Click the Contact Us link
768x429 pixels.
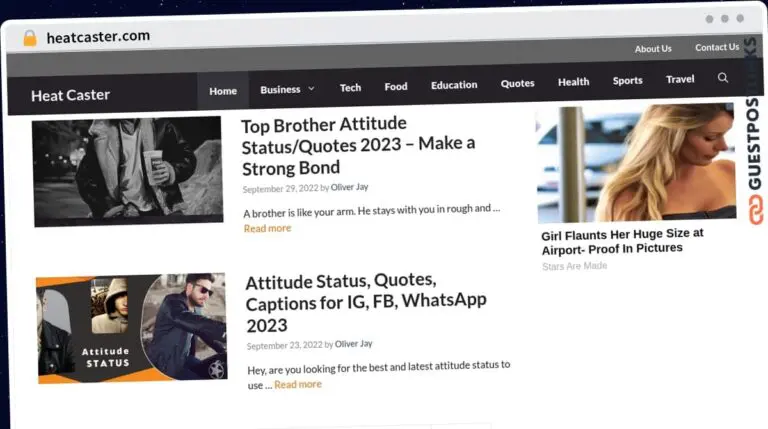click(717, 47)
